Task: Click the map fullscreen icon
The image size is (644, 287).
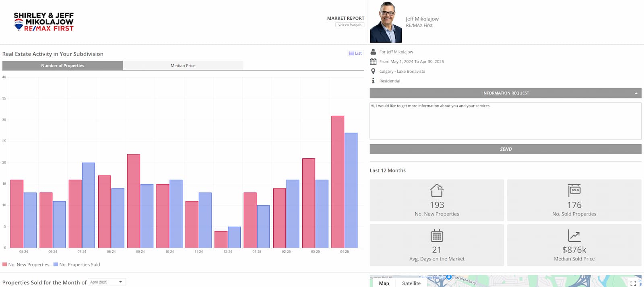Action: (633, 283)
